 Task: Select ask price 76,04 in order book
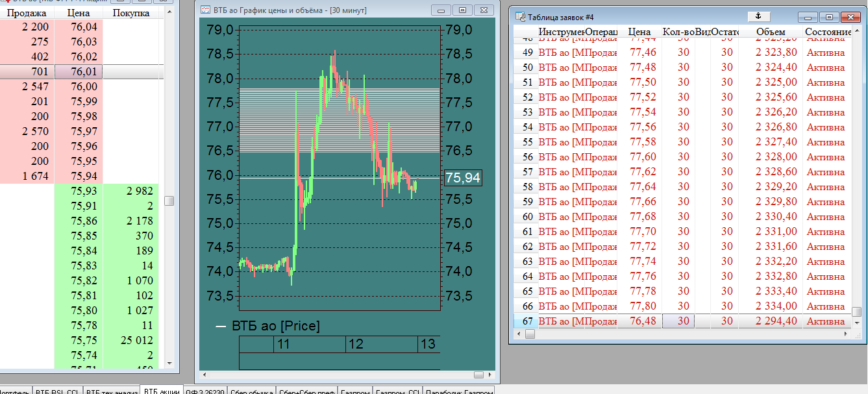point(84,27)
